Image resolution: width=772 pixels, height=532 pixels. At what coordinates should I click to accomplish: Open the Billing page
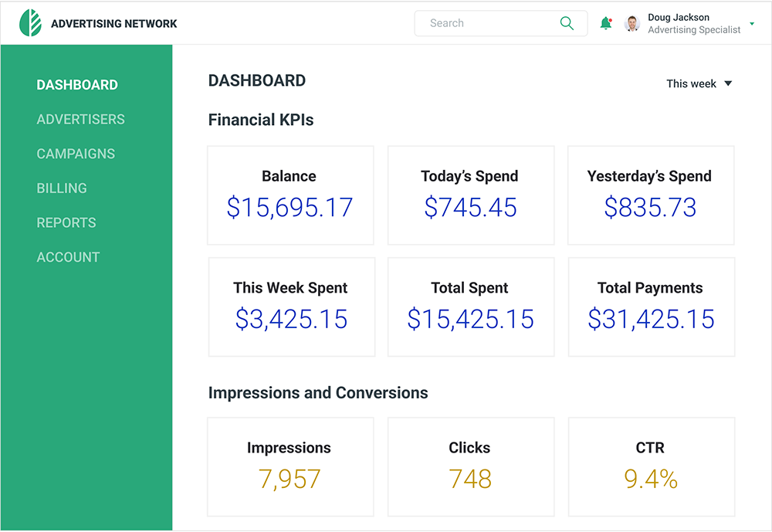[62, 188]
